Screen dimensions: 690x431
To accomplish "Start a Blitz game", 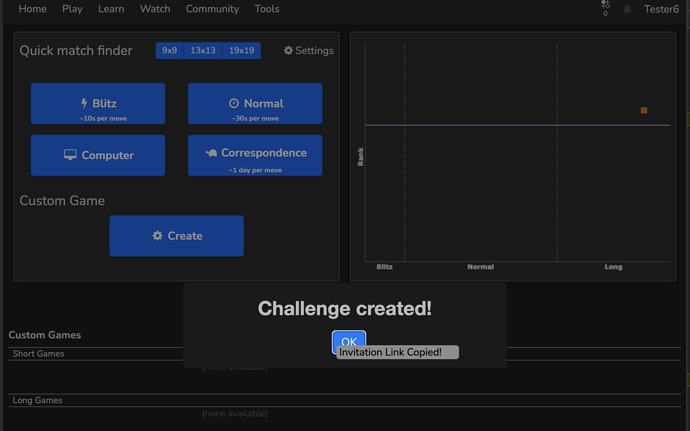I will pos(98,103).
